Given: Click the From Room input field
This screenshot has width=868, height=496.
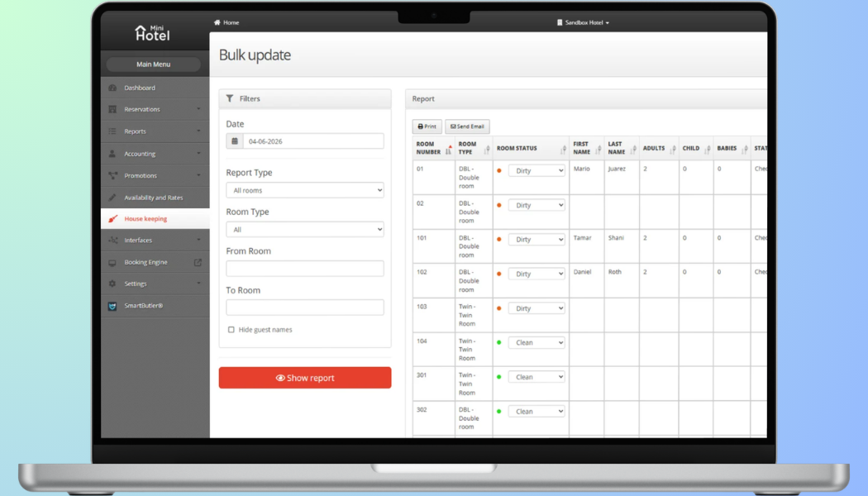Looking at the screenshot, I should [x=305, y=269].
